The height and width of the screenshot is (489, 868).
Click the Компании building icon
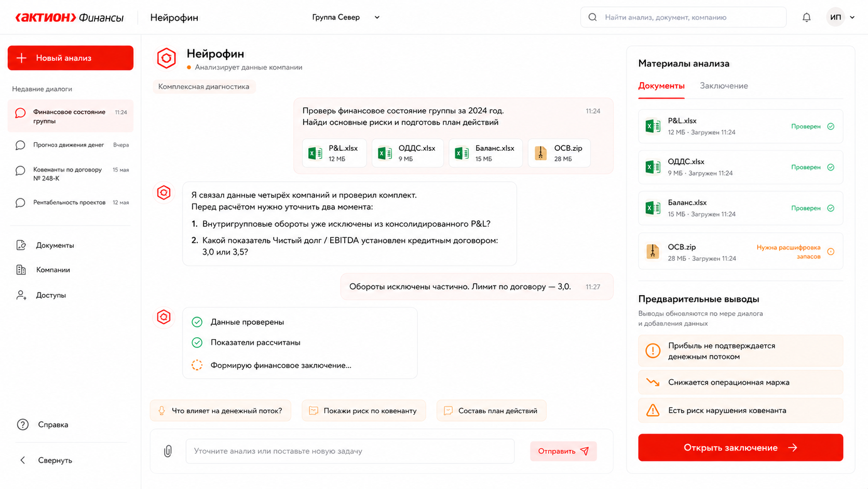click(21, 270)
